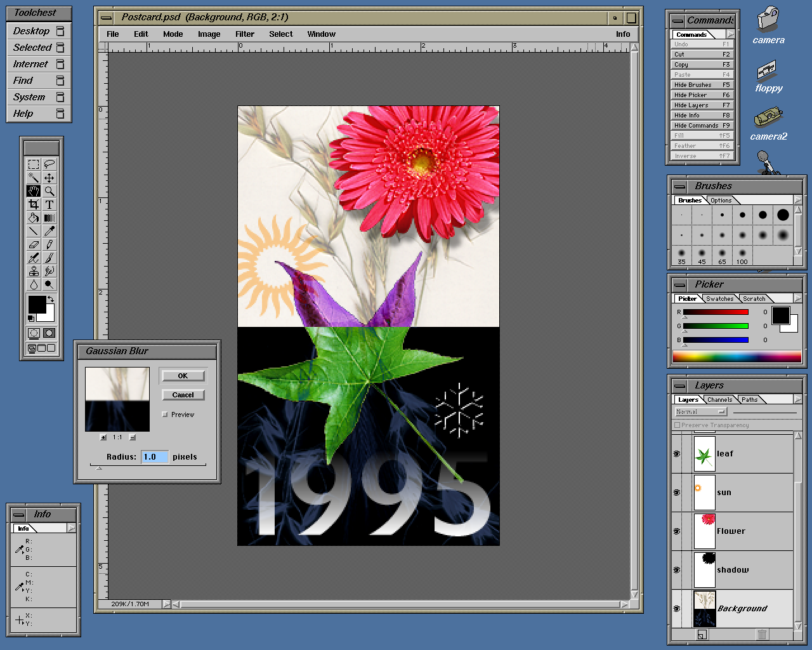Open the camera2 desktop icon

tap(768, 124)
